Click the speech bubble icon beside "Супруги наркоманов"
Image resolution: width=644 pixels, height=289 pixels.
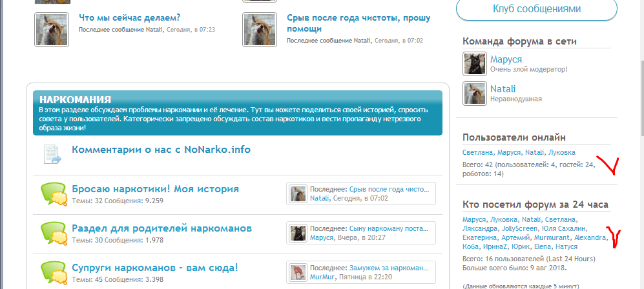point(54,273)
